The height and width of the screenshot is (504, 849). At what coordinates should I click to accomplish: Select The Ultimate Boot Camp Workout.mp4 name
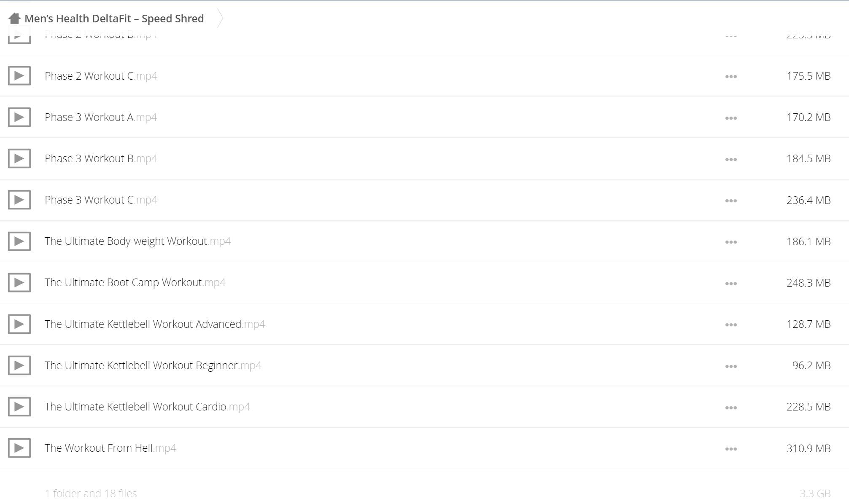[x=135, y=282]
